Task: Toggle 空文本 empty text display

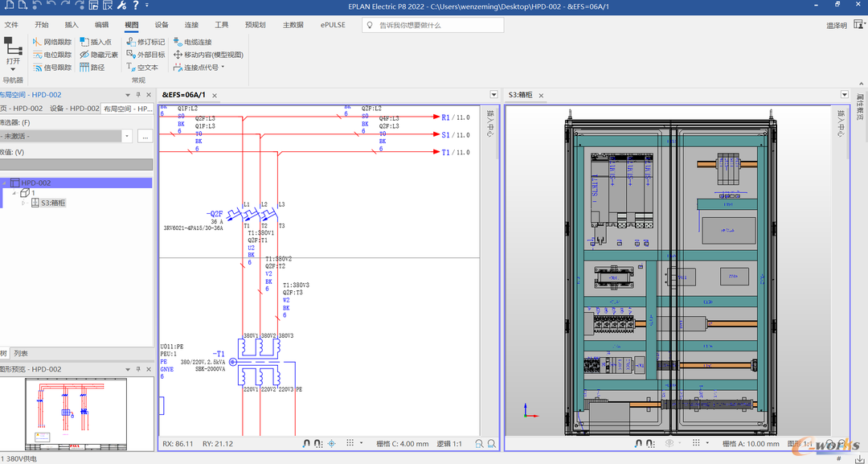Action: (142, 67)
